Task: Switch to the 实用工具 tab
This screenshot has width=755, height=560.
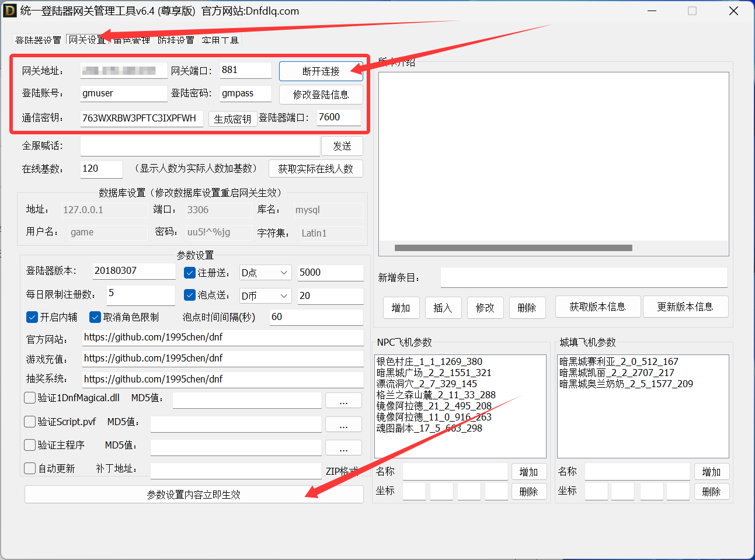Action: (220, 40)
